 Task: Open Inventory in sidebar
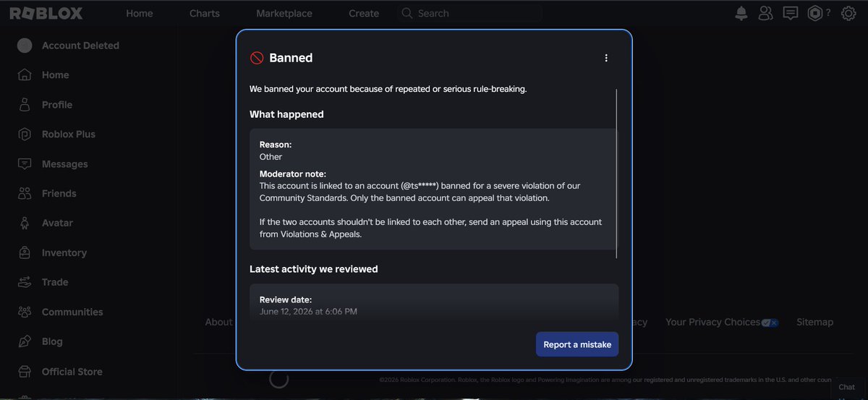[x=64, y=253]
